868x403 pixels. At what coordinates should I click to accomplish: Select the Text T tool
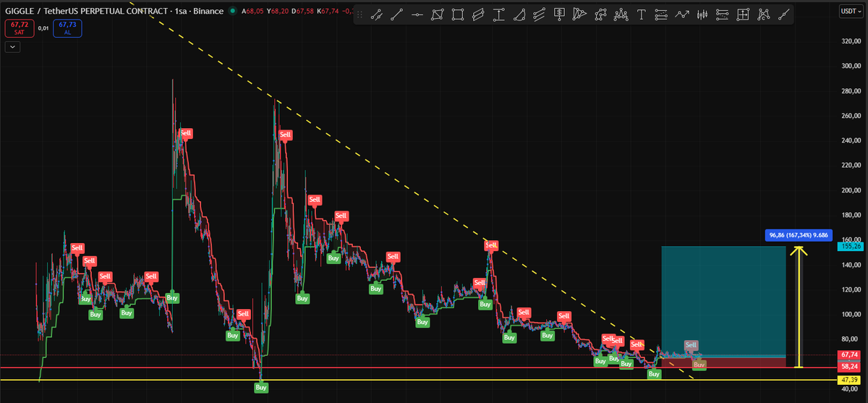641,14
